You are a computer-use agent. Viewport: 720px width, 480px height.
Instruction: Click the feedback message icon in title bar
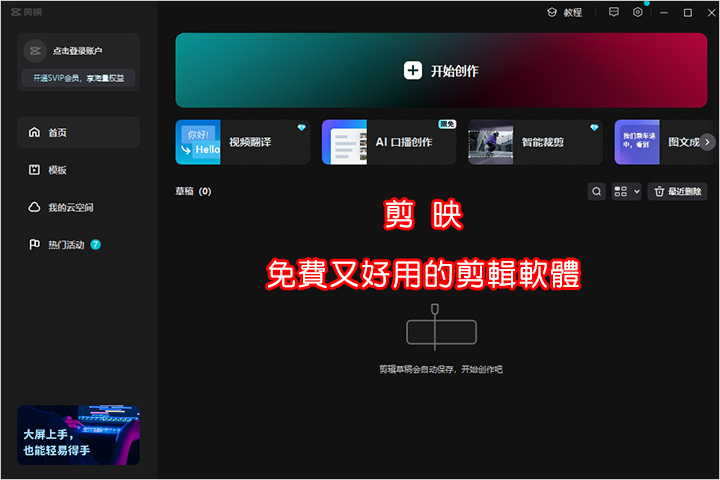(x=614, y=12)
